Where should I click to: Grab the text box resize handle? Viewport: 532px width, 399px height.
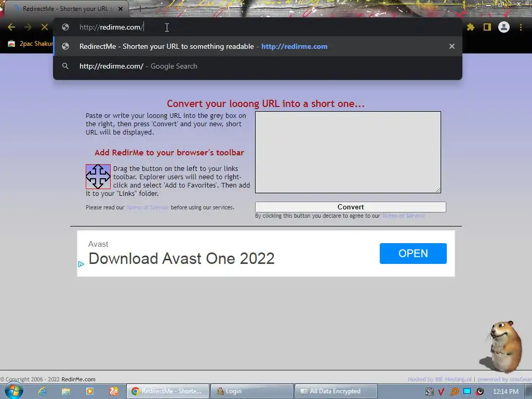438,190
